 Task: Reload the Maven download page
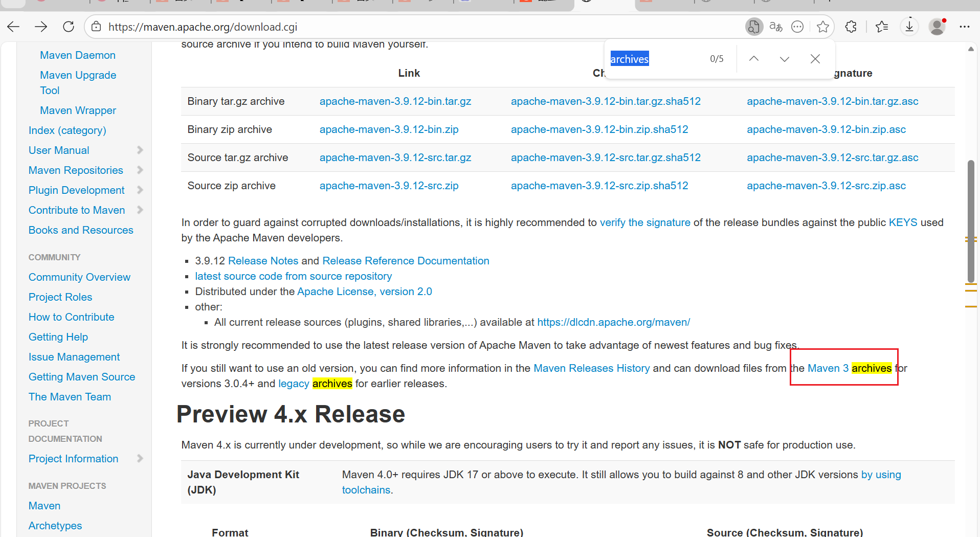pyautogui.click(x=69, y=27)
